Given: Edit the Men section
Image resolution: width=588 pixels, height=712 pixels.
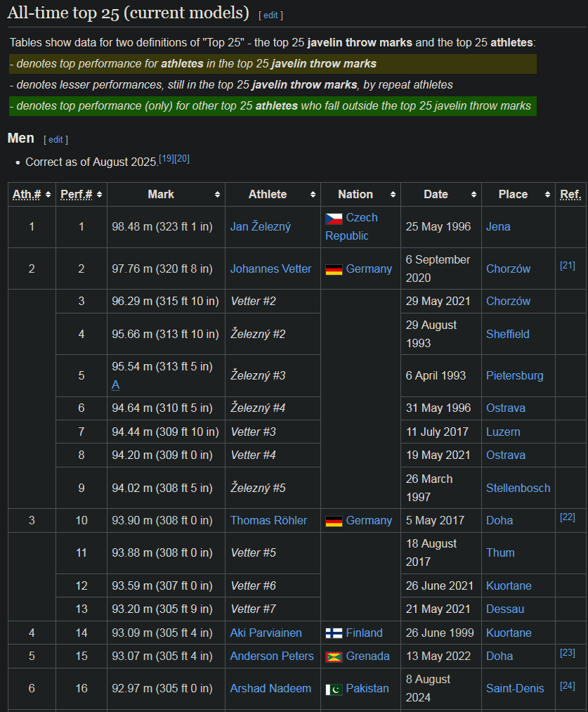Looking at the screenshot, I should point(55,139).
